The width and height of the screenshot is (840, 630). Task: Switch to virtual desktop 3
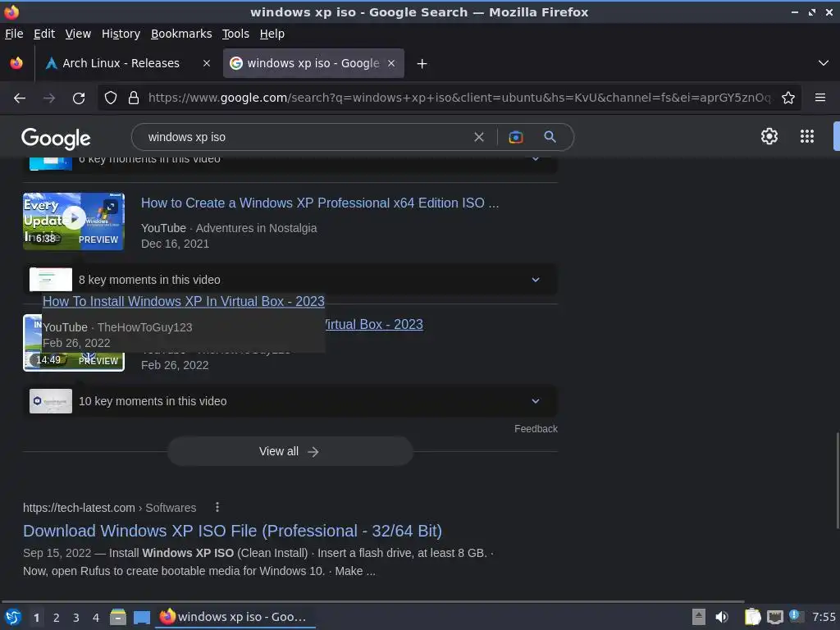[76, 618]
